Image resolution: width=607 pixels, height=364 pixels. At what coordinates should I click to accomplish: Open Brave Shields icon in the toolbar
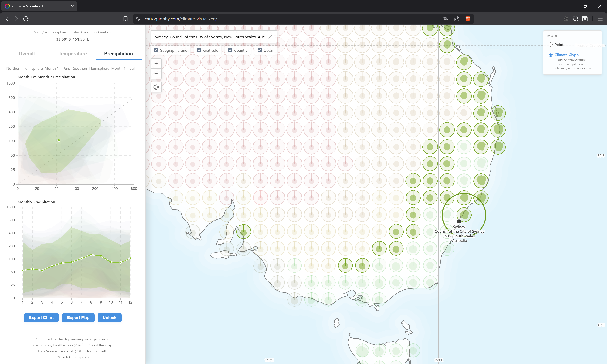(468, 19)
